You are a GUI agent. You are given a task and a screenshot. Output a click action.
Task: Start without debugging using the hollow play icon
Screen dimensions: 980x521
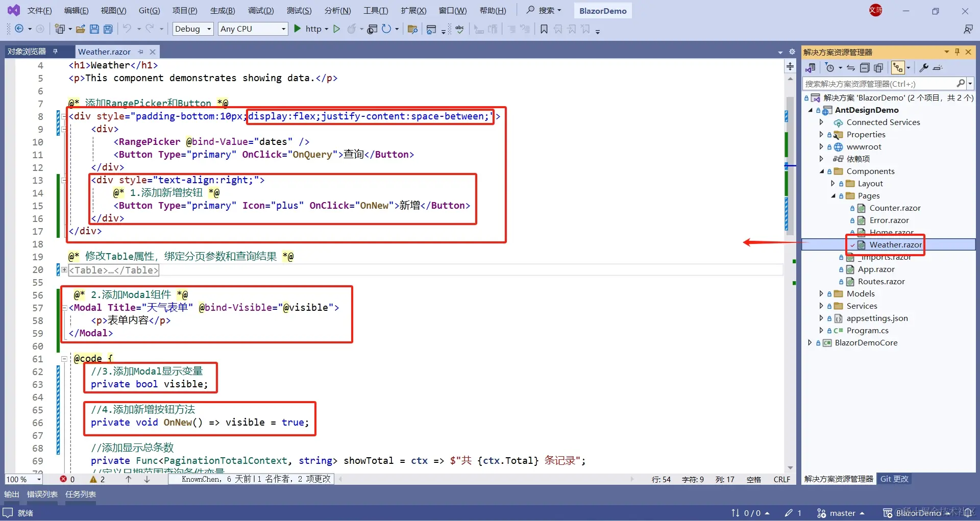pyautogui.click(x=336, y=29)
